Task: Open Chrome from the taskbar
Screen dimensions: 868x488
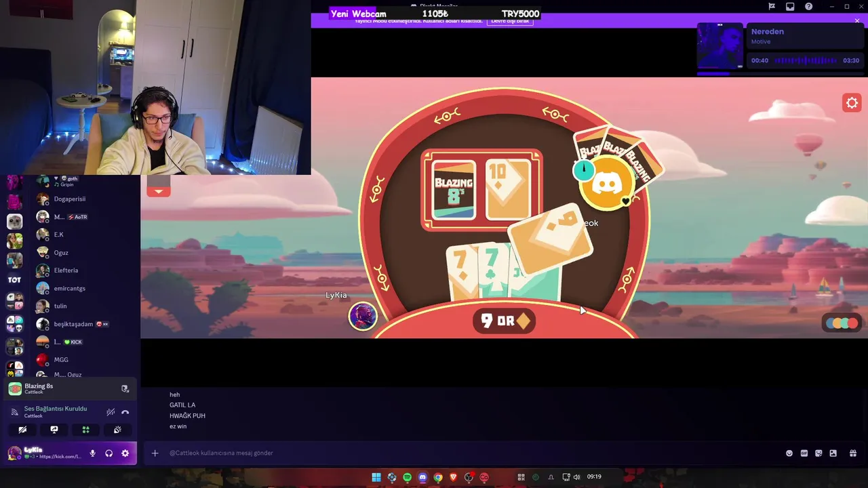Action: pyautogui.click(x=438, y=477)
